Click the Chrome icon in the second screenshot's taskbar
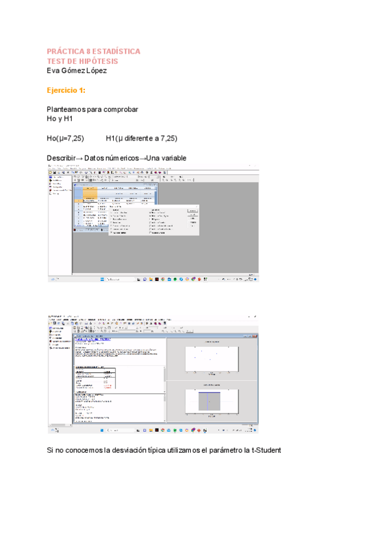The height and width of the screenshot is (554, 392). pyautogui.click(x=163, y=431)
